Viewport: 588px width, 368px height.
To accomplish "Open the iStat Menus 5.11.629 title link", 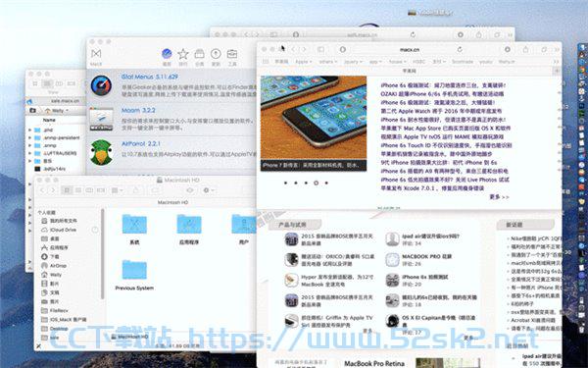I will pyautogui.click(x=150, y=77).
